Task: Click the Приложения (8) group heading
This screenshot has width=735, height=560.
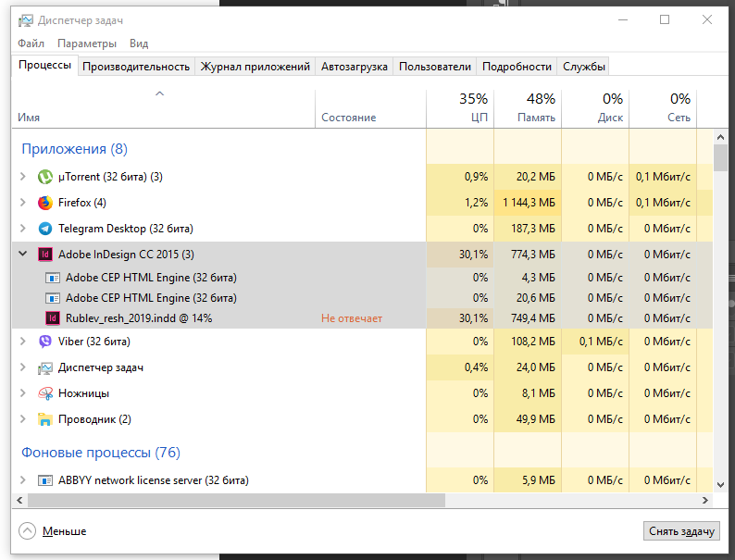Action: (75, 149)
